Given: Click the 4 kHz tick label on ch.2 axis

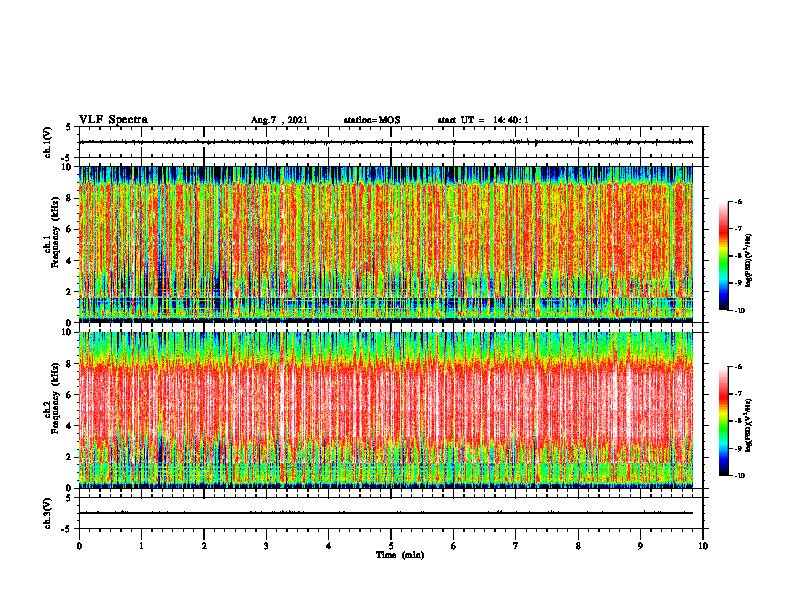Looking at the screenshot, I should [69, 426].
